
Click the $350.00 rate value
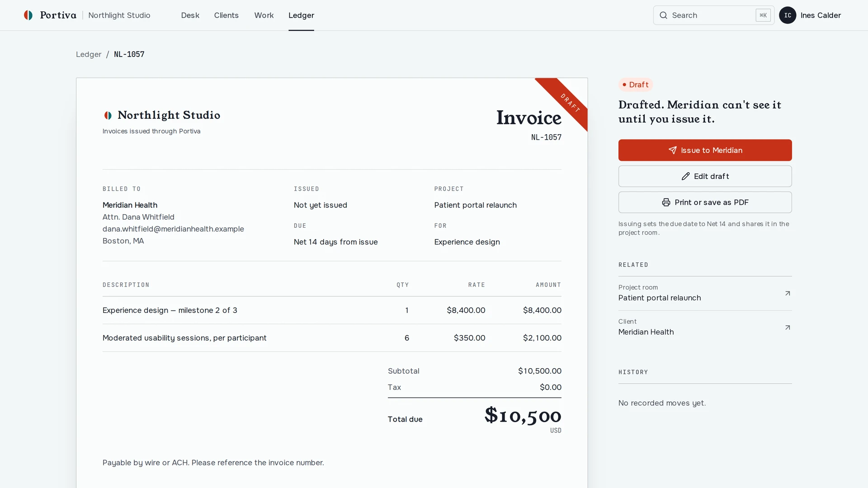(469, 338)
